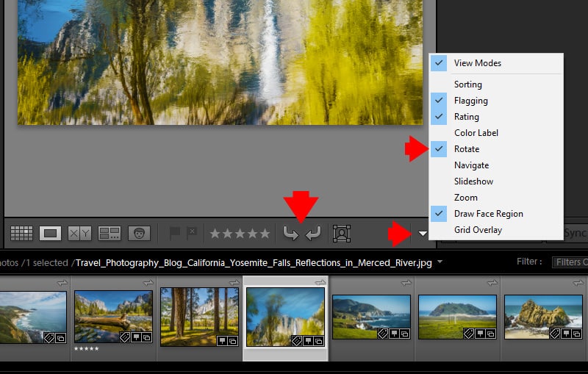Select green coastal hills thumbnail

[x=371, y=317]
